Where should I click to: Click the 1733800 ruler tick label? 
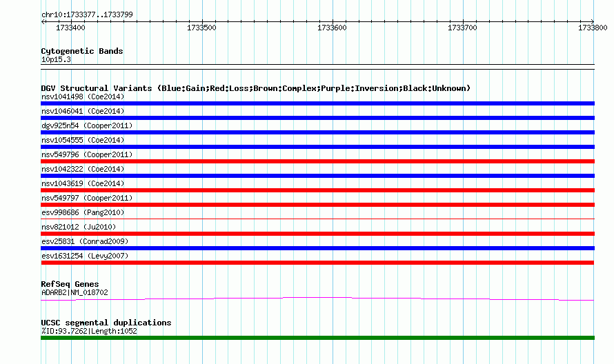[593, 28]
